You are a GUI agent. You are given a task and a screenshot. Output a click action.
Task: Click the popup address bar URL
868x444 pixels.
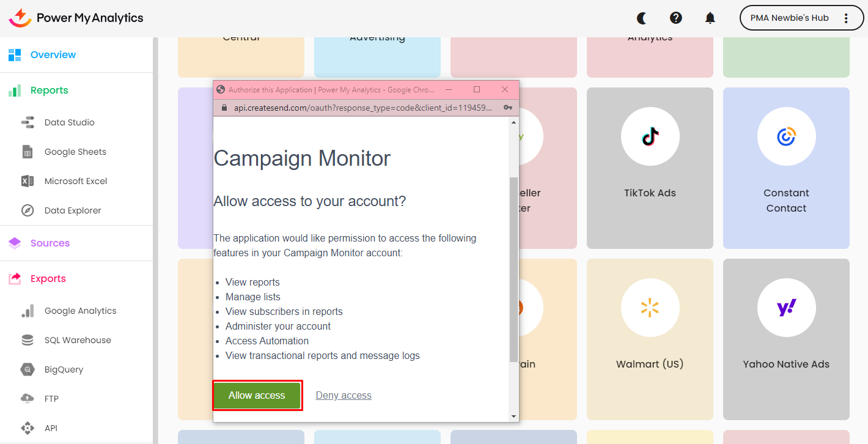pyautogui.click(x=363, y=108)
